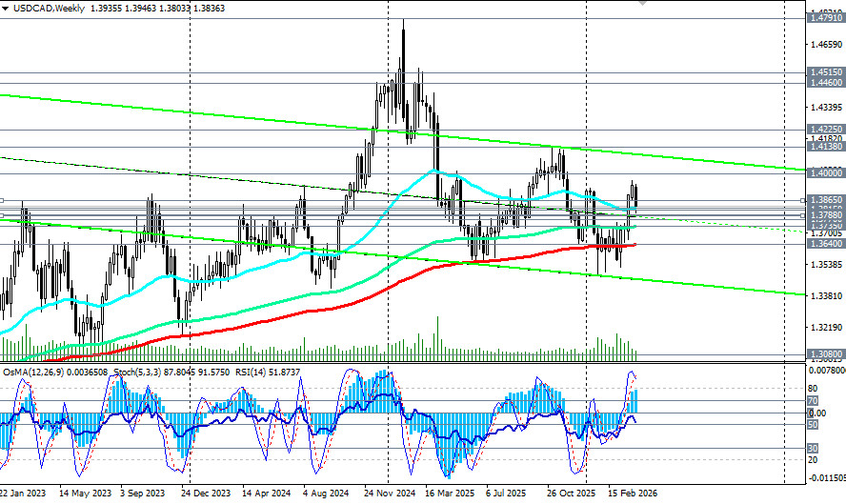The image size is (846, 504).
Task: Click the 1.42250 horizontal level label
Action: pos(825,130)
